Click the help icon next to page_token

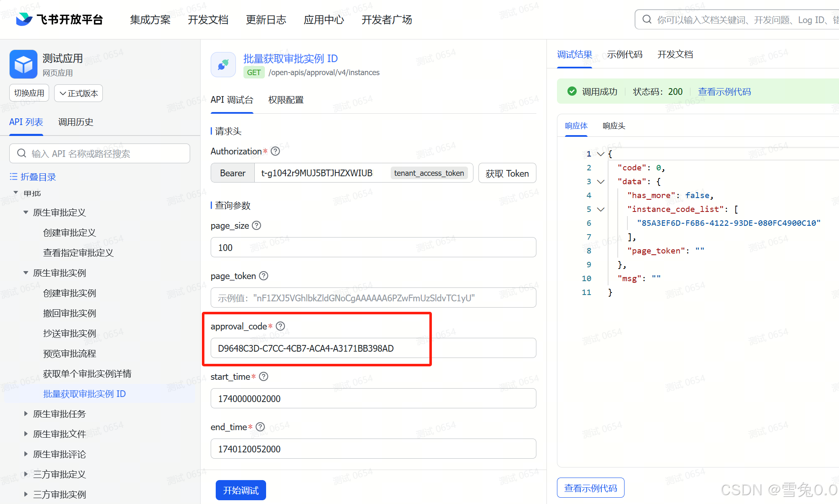click(x=264, y=276)
